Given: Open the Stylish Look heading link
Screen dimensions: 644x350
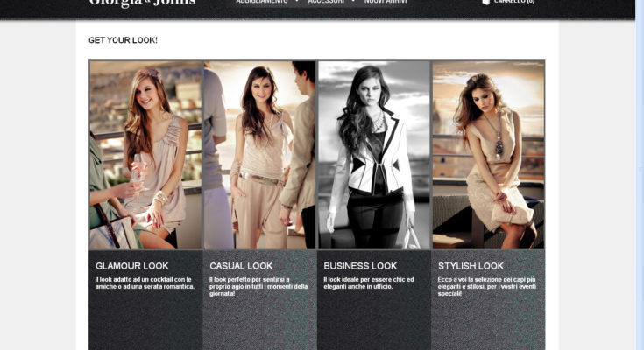Looking at the screenshot, I should [471, 266].
